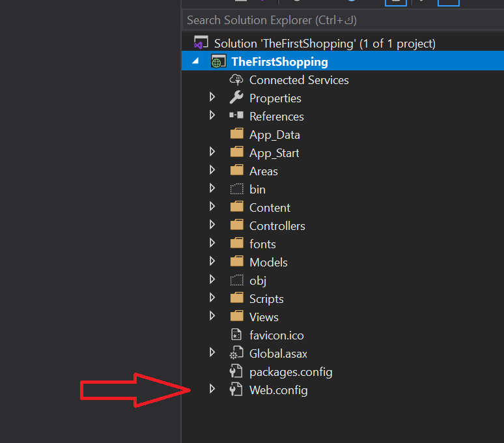This screenshot has width=504, height=443.
Task: Select the Solution 'TheFirstShopping' row text
Action: pyautogui.click(x=325, y=44)
